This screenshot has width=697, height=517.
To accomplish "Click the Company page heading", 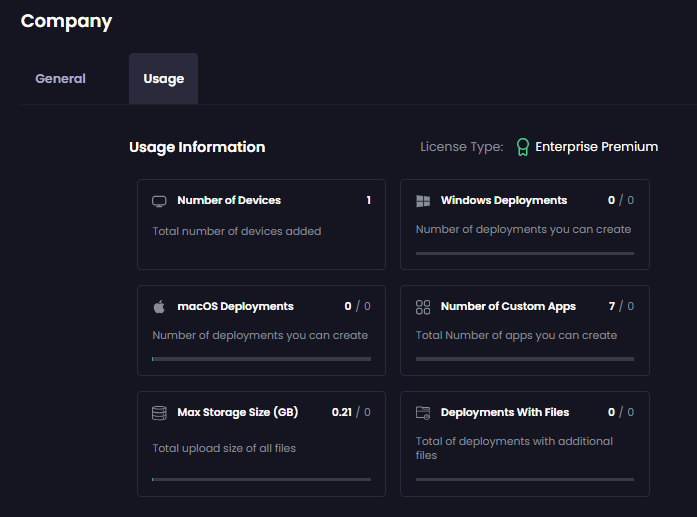I will [x=67, y=21].
